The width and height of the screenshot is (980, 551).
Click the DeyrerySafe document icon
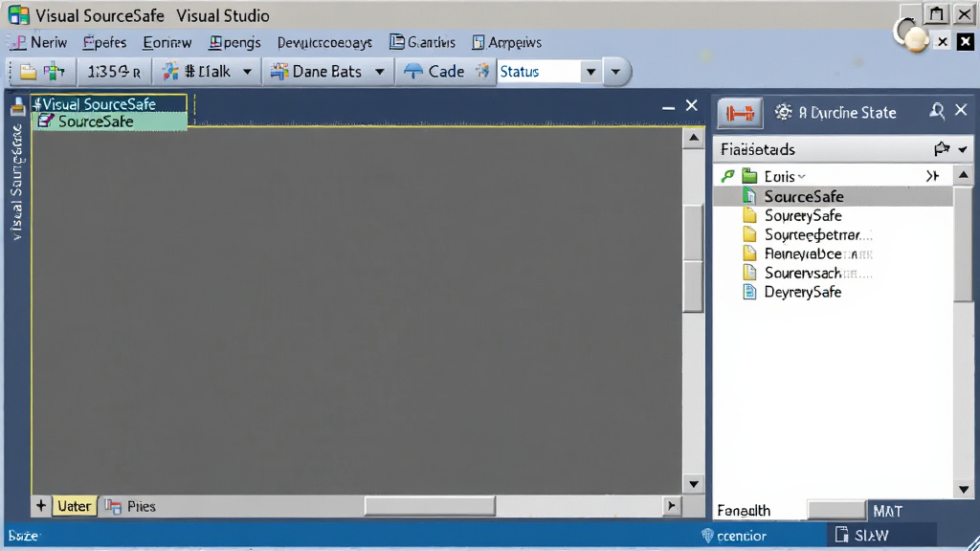749,292
